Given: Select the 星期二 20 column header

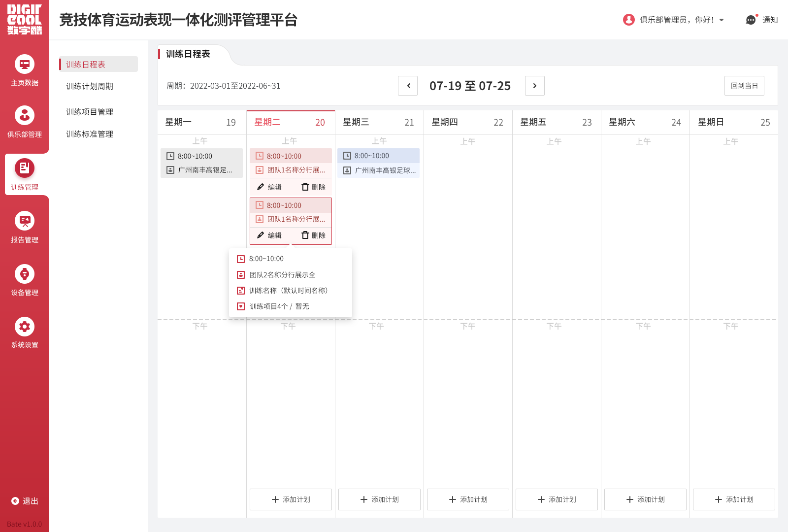Looking at the screenshot, I should pyautogui.click(x=291, y=122).
